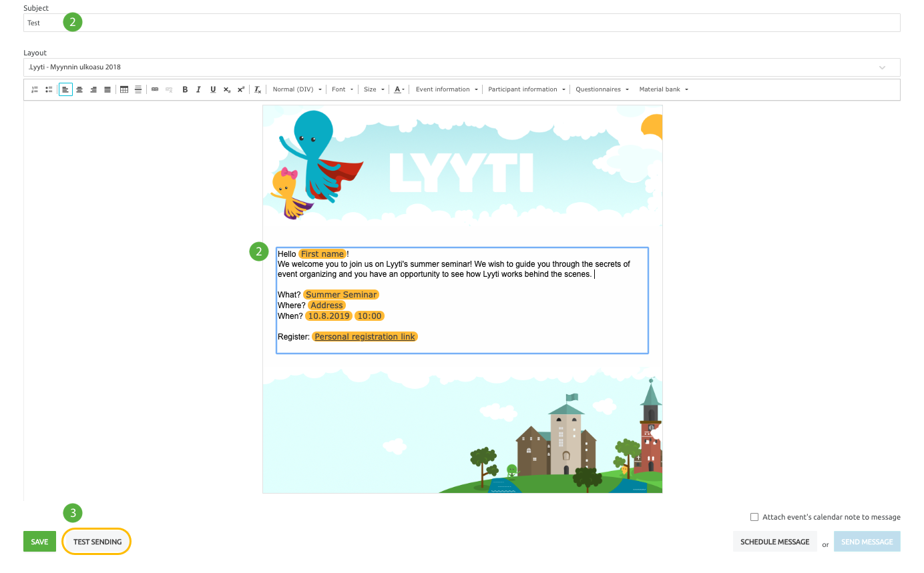The image size is (924, 573).
Task: Remove link with unlink icon
Action: pos(169,89)
